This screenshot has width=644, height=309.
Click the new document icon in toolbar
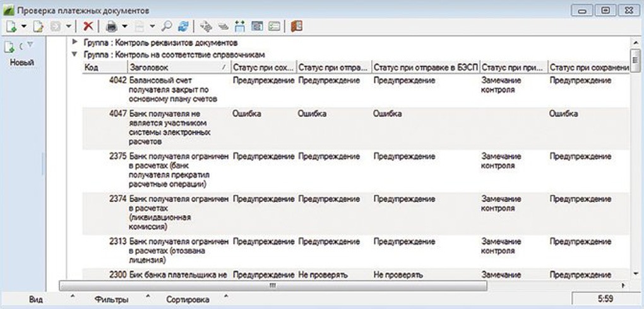coord(11,26)
